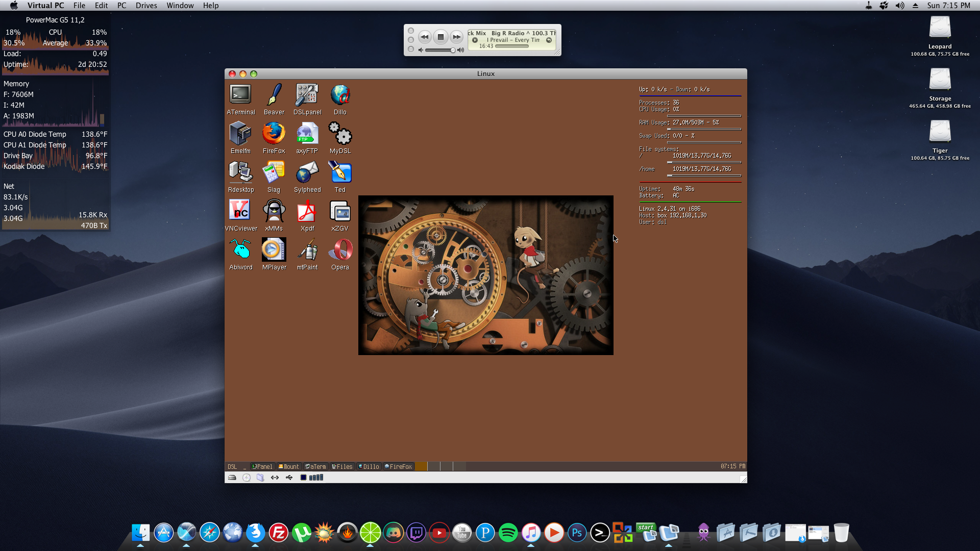
Task: Click the Mount button in the DSL taskbar
Action: click(x=289, y=467)
